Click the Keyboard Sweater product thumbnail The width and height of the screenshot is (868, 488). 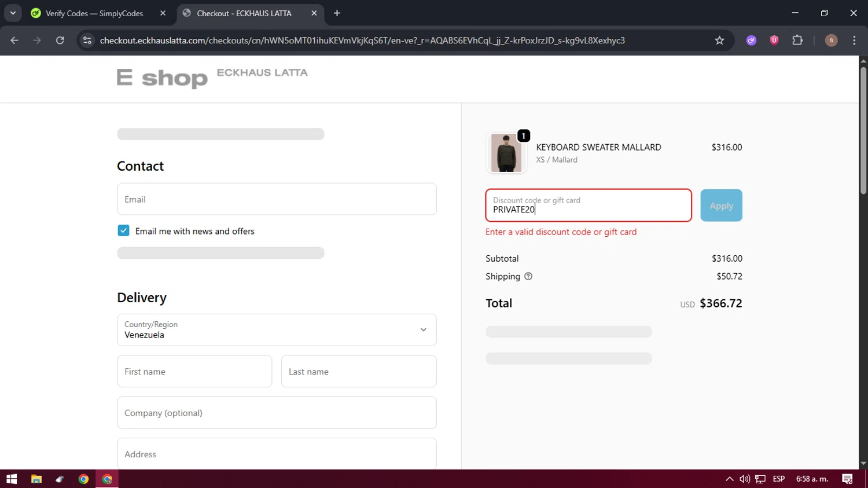click(506, 153)
